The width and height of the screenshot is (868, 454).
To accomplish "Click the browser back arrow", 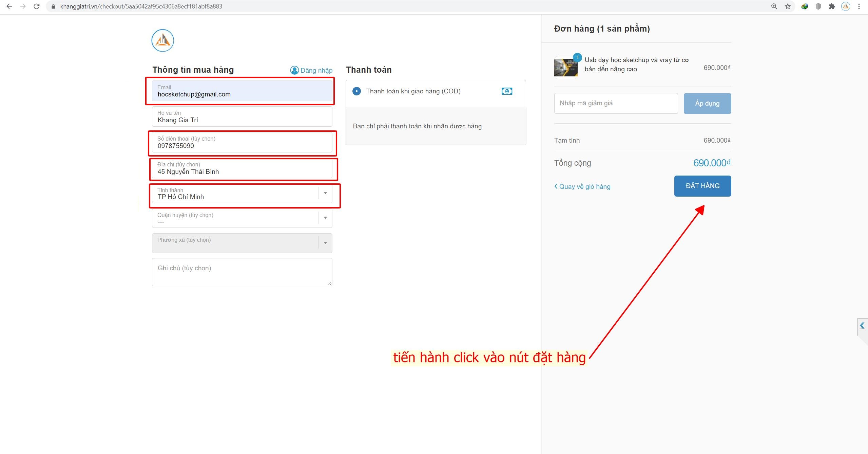I will click(9, 6).
